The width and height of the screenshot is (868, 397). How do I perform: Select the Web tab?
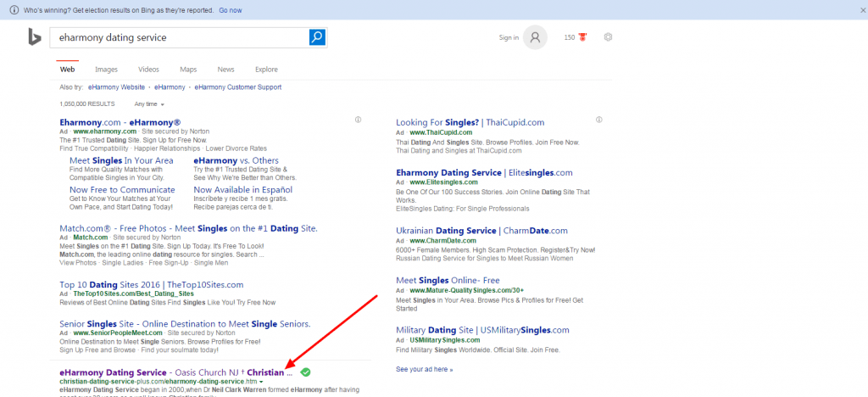click(x=68, y=70)
